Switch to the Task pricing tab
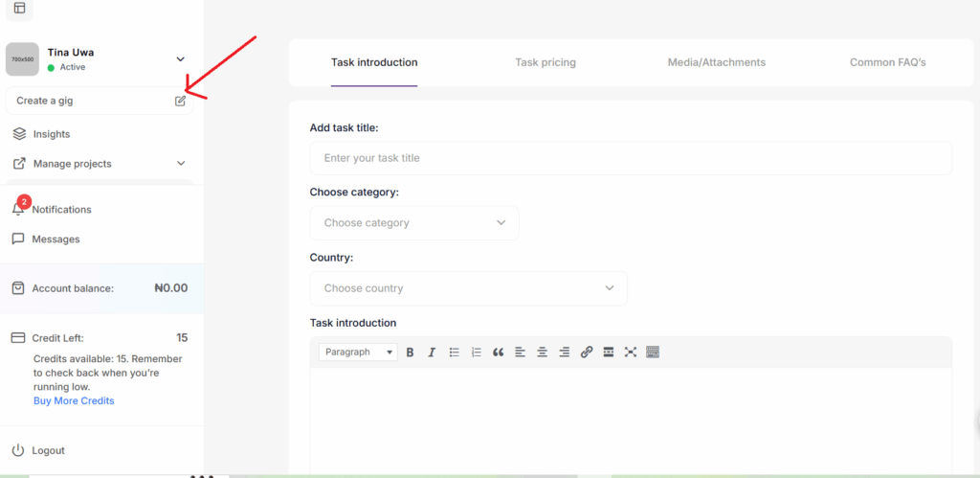The width and height of the screenshot is (980, 478). point(546,62)
